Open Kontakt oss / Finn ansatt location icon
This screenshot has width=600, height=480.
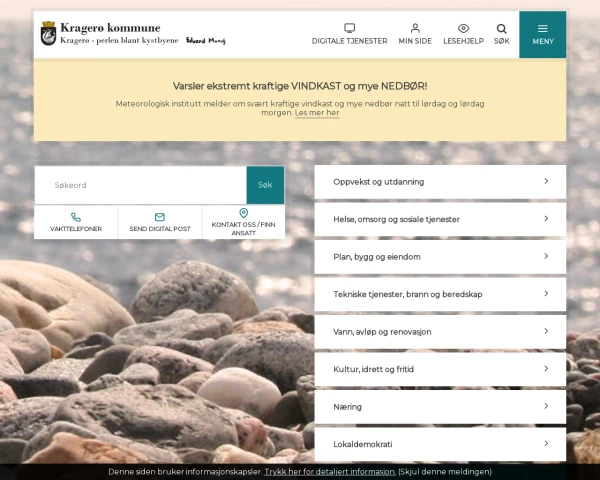pyautogui.click(x=243, y=213)
